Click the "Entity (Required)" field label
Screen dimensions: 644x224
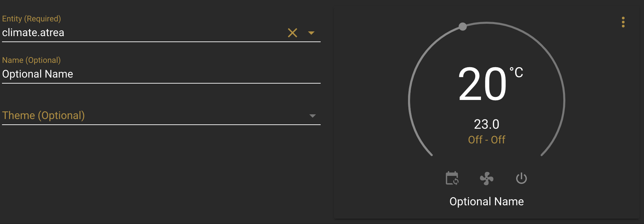pos(31,19)
